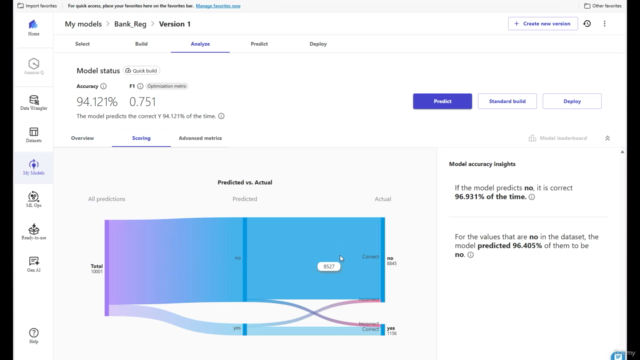The height and width of the screenshot is (360, 640).
Task: Click Manage favorites now link
Action: tap(218, 6)
